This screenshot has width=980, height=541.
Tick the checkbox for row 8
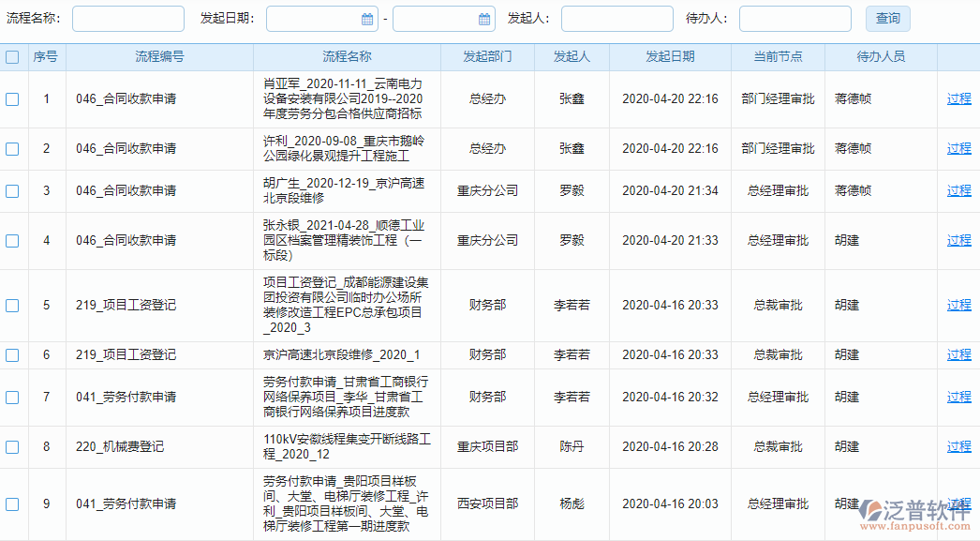(12, 447)
